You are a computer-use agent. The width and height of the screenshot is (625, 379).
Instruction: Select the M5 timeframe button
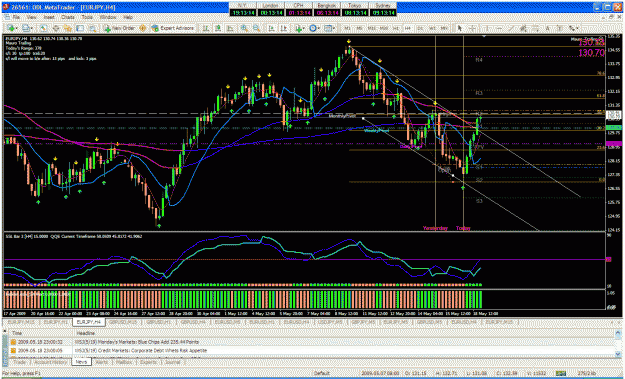coord(359,28)
